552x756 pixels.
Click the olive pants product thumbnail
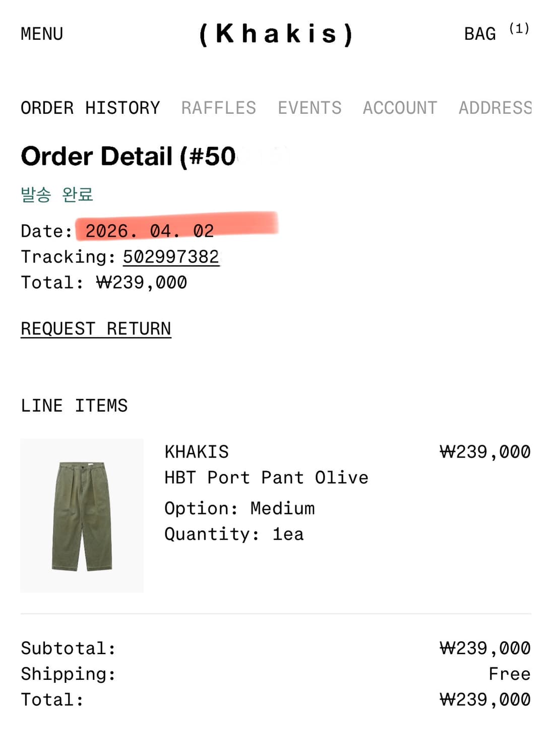[82, 515]
